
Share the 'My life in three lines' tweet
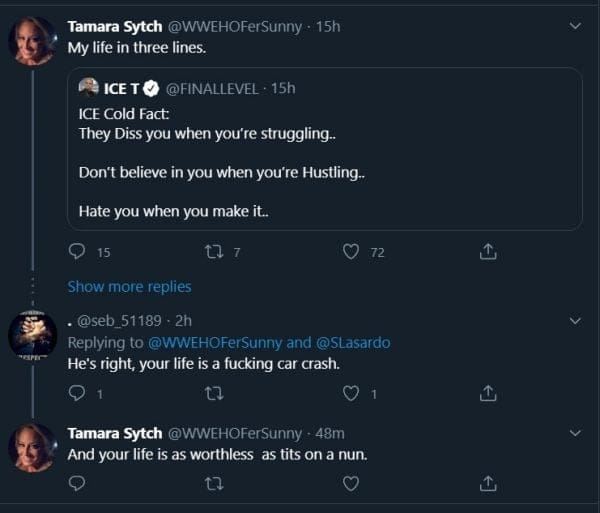click(488, 252)
